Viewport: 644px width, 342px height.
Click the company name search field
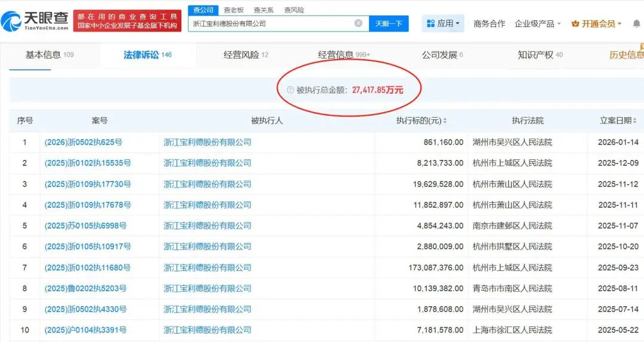coord(271,23)
